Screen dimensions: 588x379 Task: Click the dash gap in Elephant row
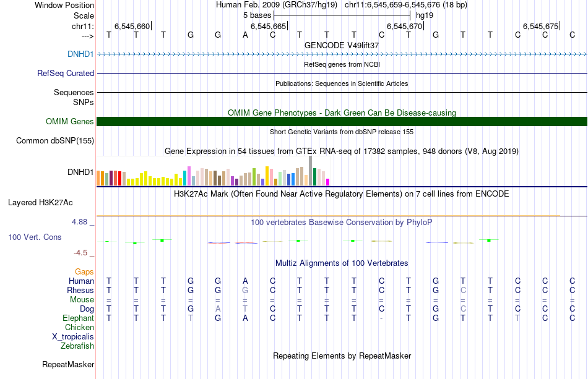pos(381,318)
